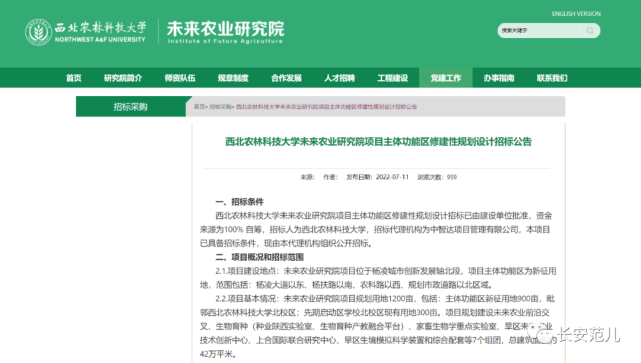Click the paragraph starting 2.2项目基本情况

[377, 326]
